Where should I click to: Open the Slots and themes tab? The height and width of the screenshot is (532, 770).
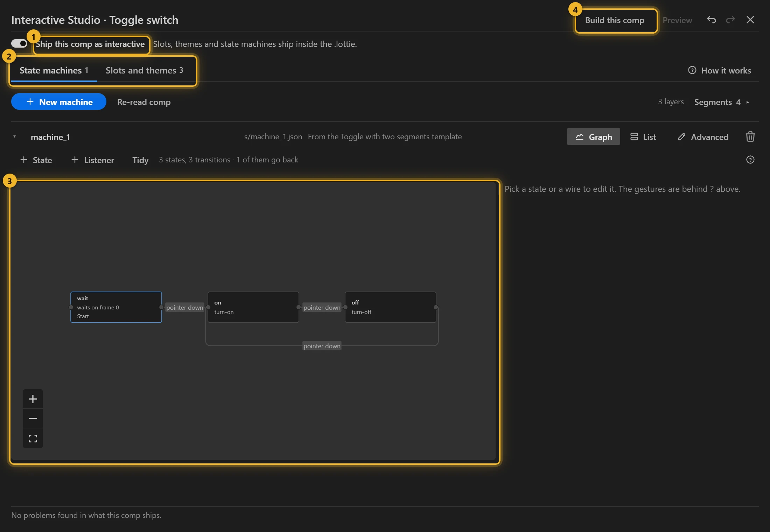click(145, 70)
